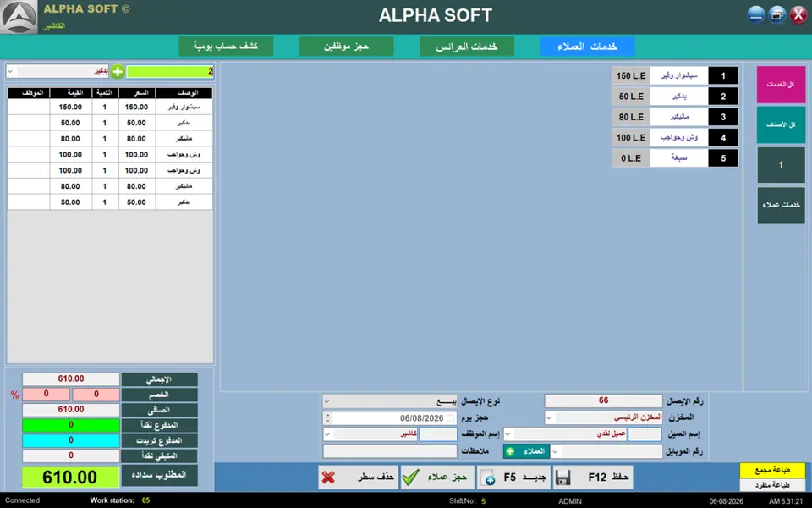Select the pink كل الخدمات category
Screen dimensions: 812x508
(x=781, y=84)
